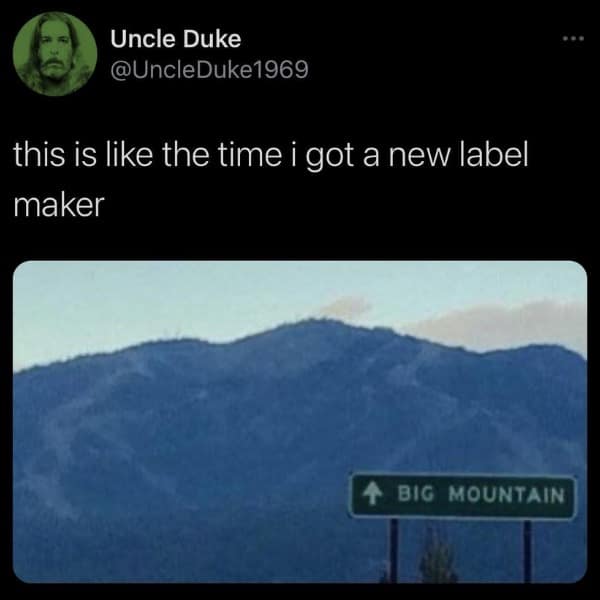Screen dimensions: 600x600
Task: Click the up arrow on the green sign
Action: click(x=372, y=495)
